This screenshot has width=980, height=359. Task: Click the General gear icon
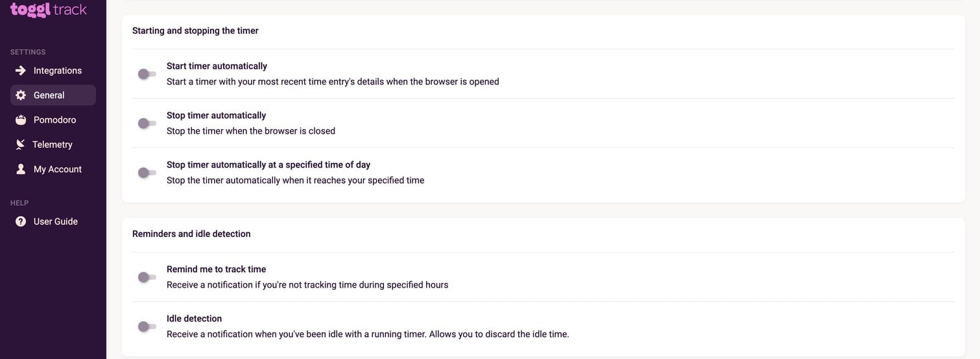21,95
